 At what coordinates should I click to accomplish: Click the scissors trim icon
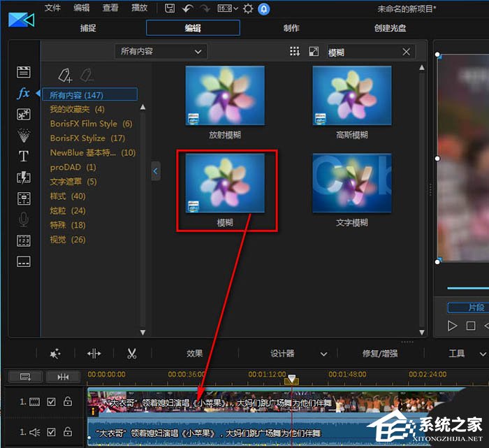point(132,354)
